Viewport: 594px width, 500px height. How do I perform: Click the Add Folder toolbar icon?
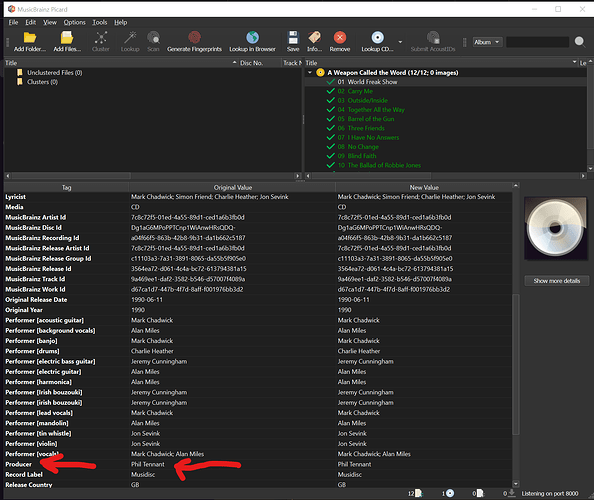[x=30, y=38]
